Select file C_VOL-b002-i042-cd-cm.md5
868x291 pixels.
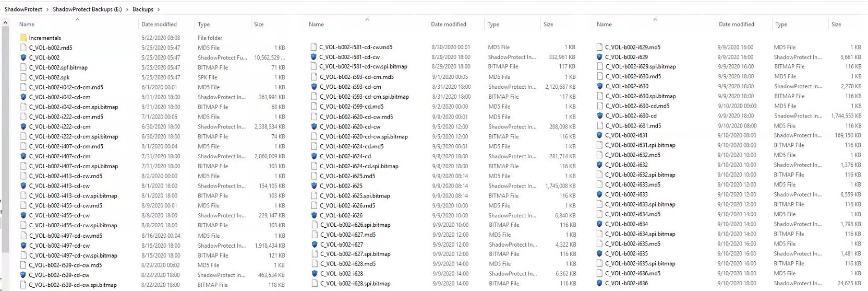coord(66,87)
